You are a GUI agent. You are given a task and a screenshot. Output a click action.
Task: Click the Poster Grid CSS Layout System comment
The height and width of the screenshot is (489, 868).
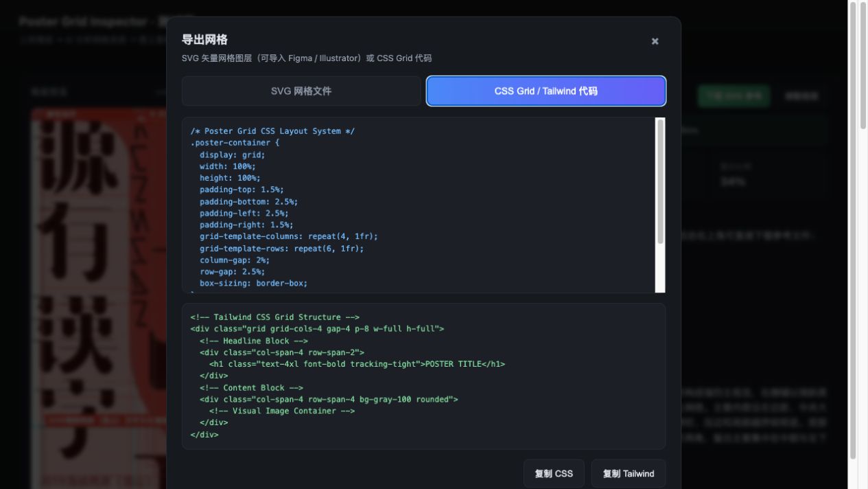click(272, 131)
